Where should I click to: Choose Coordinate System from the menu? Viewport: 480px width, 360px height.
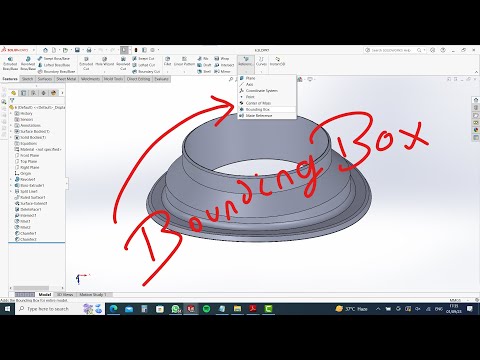[x=267, y=91]
